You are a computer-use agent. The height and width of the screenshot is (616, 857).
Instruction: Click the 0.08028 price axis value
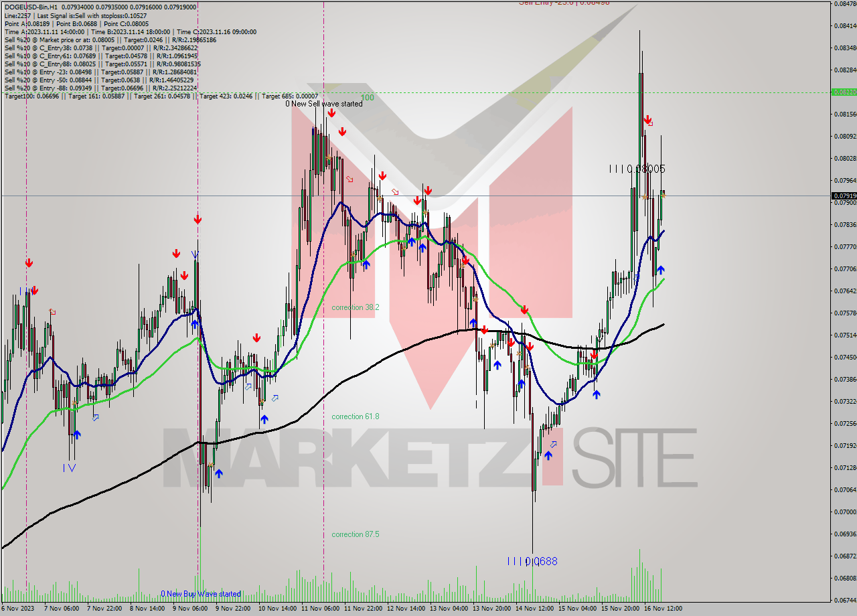click(845, 158)
